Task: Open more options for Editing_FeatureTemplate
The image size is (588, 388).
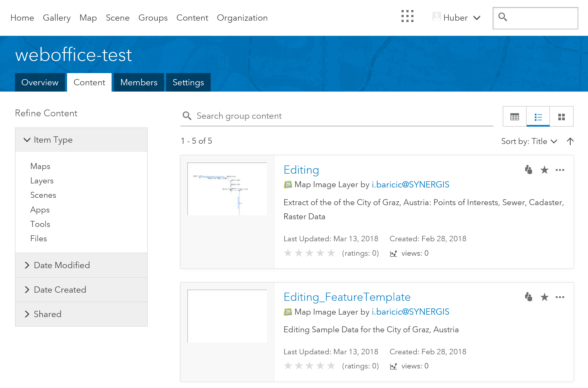Action: point(560,297)
